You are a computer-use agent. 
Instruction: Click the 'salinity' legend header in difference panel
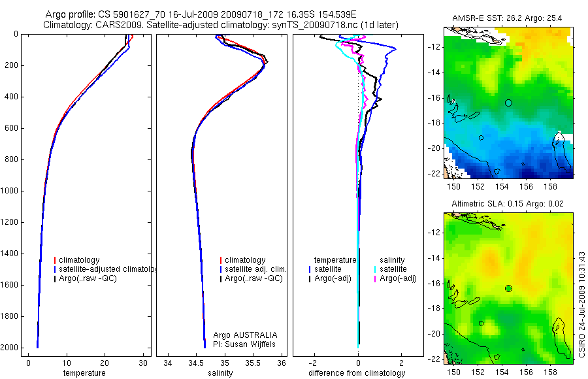[x=392, y=260]
